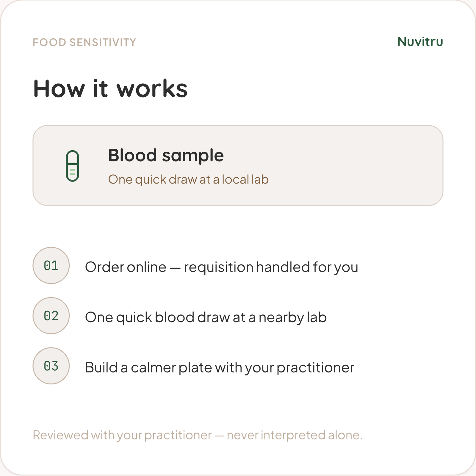Select the 02 step number badge
This screenshot has height=476, width=476.
pos(51,316)
